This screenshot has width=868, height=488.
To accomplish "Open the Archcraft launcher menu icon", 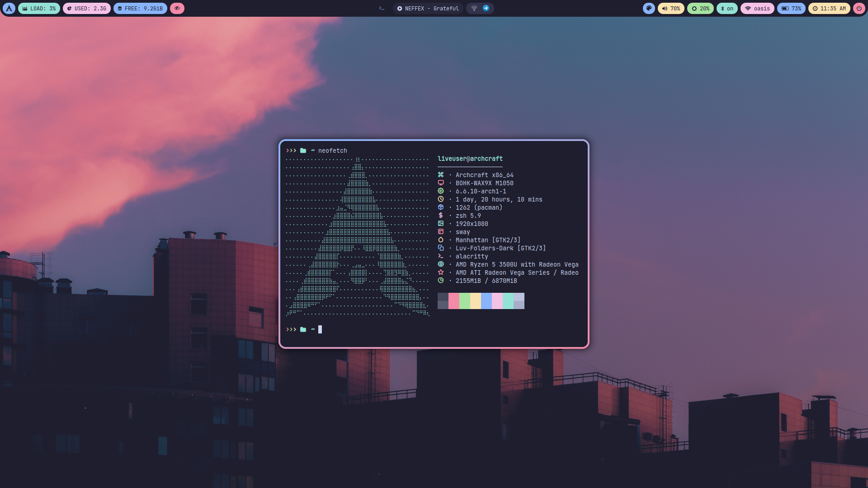I will pyautogui.click(x=9, y=8).
